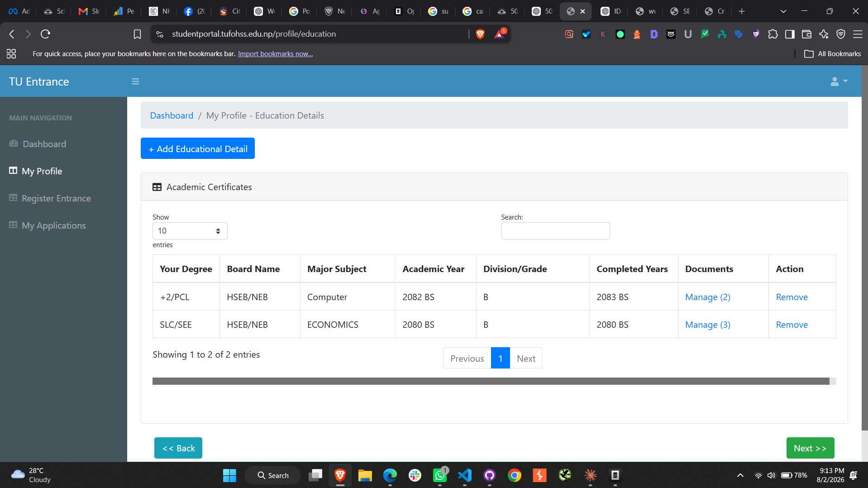
Task: Click the Dashboard breadcrumb link
Action: (x=172, y=115)
